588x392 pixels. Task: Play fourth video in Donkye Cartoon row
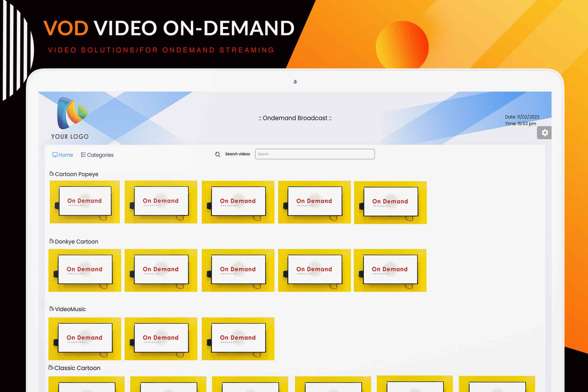(314, 270)
